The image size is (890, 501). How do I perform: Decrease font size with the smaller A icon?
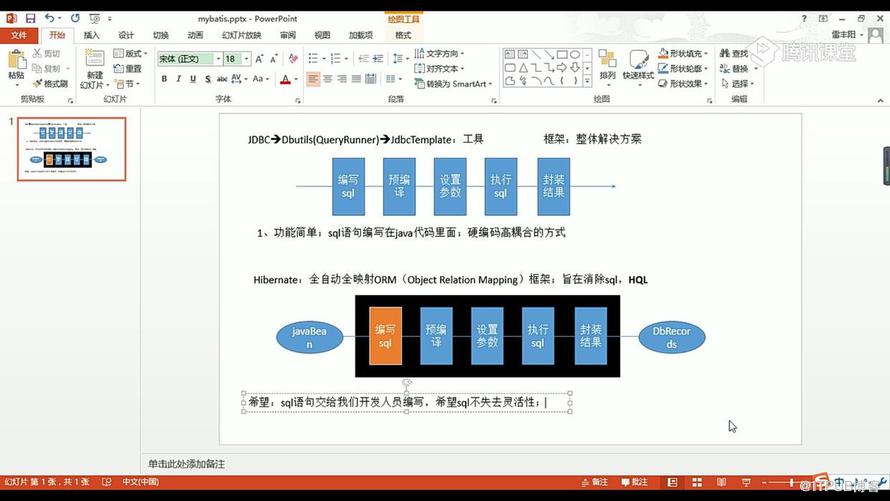tap(274, 58)
